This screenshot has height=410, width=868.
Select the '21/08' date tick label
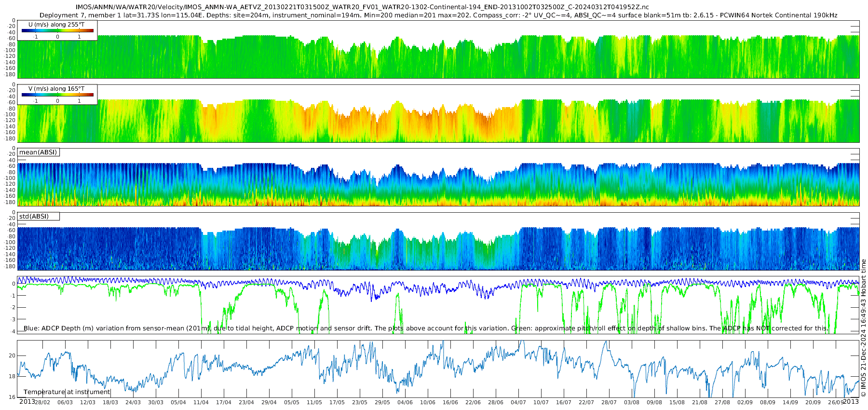click(x=700, y=402)
